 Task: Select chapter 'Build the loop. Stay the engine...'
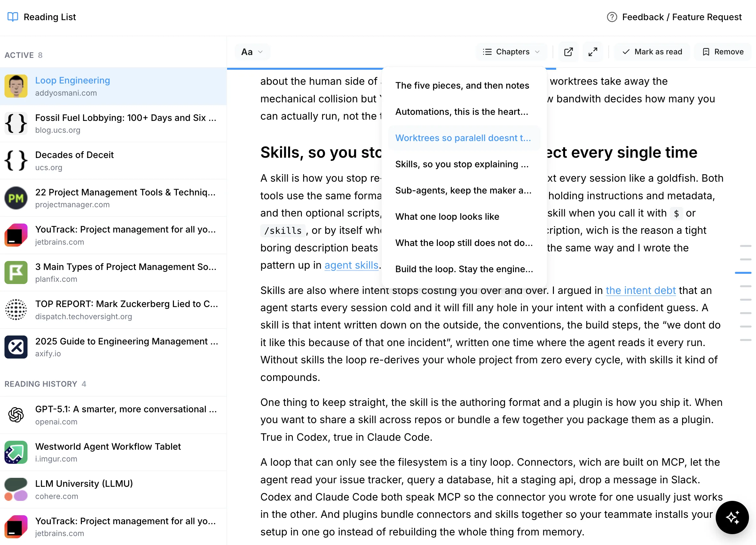(464, 269)
